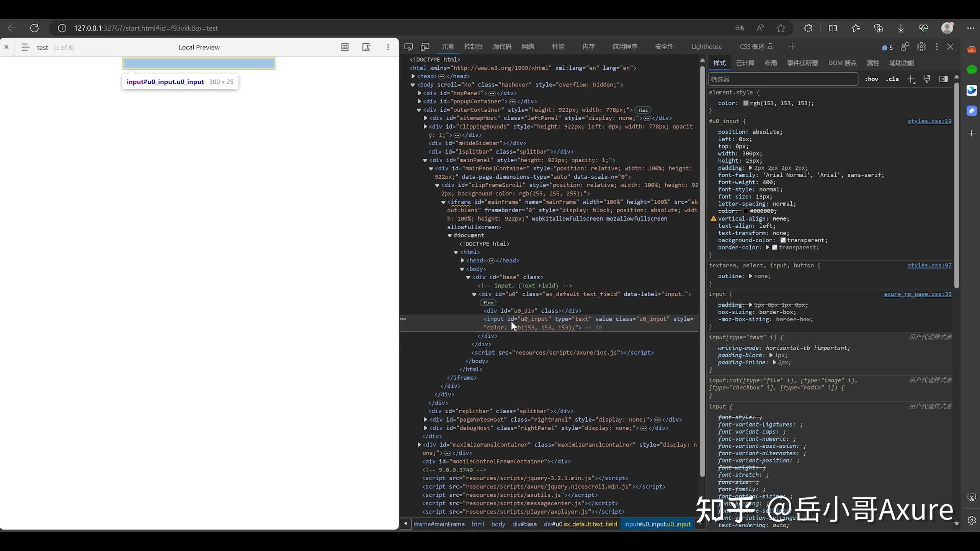Open the 已计算 styles tab
Screen dimensions: 980x551
coord(745,63)
